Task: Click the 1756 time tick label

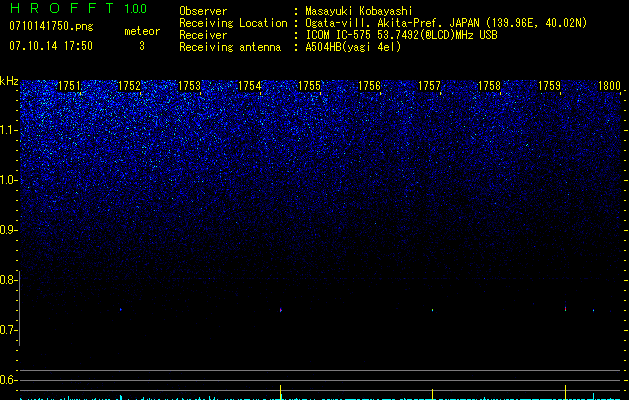Action: 369,86
